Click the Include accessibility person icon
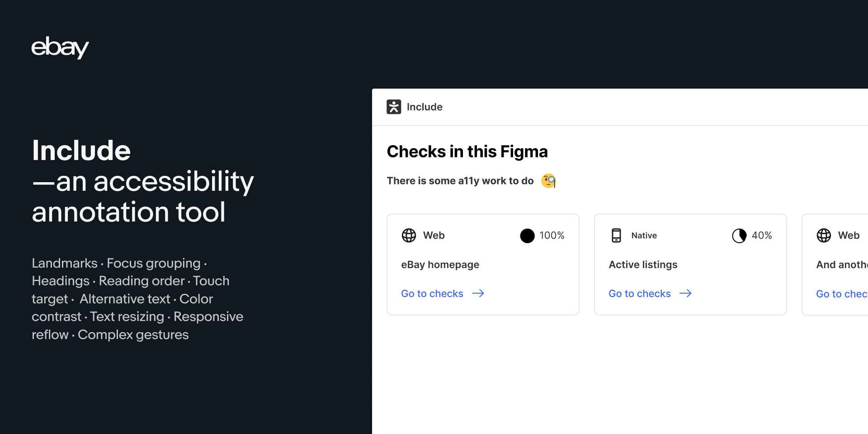Screen dimensions: 868x434 [394, 107]
